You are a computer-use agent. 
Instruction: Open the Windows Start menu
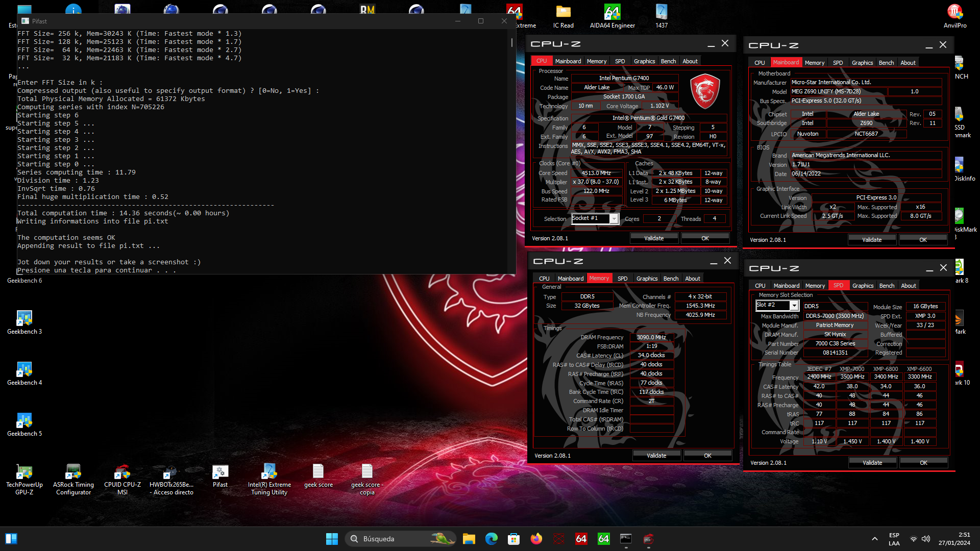coord(332,539)
